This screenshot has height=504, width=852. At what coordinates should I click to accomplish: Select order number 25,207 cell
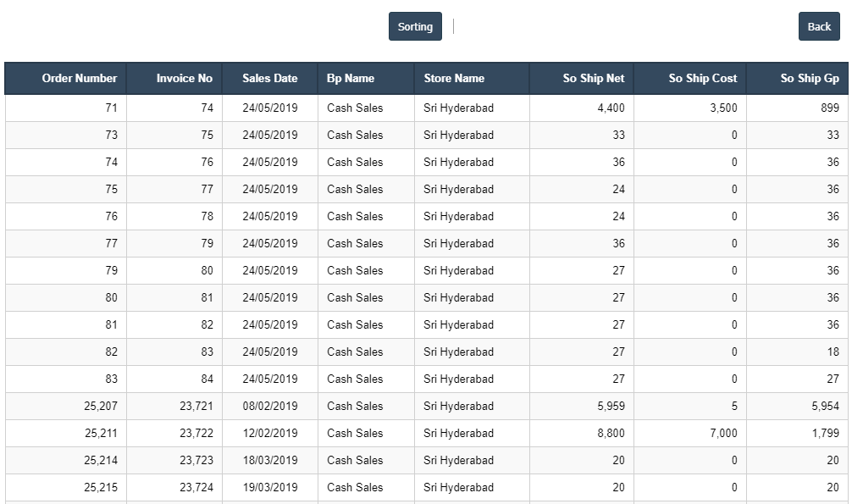pyautogui.click(x=101, y=406)
